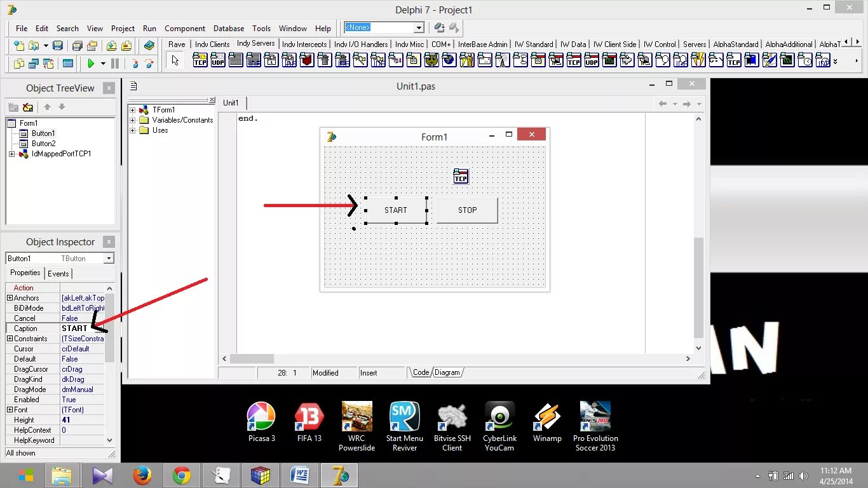Open Firefox from the taskbar
This screenshot has height=488, width=868.
point(142,475)
